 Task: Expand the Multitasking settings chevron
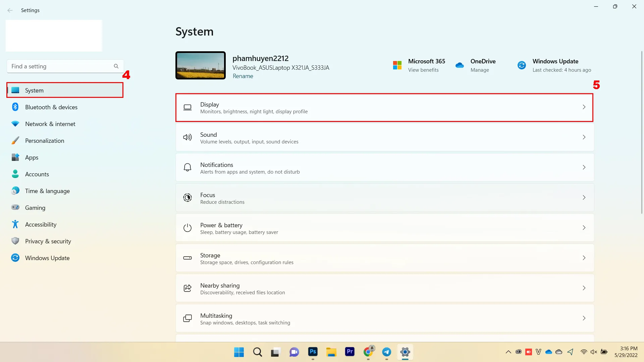[584, 318]
